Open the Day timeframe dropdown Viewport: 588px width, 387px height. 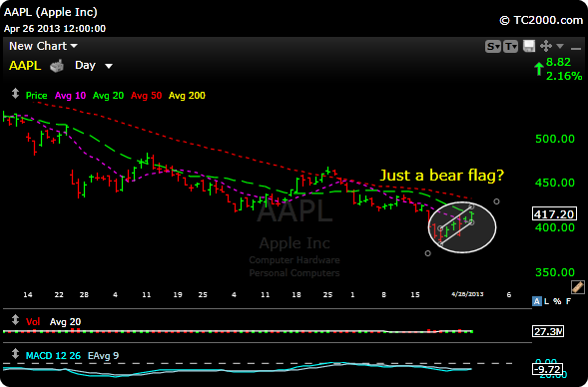94,66
